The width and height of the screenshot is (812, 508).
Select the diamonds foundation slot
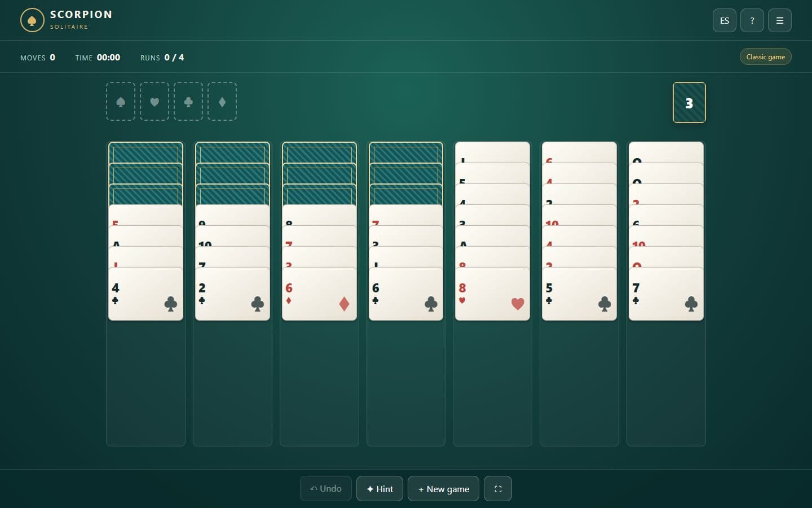[x=222, y=102]
